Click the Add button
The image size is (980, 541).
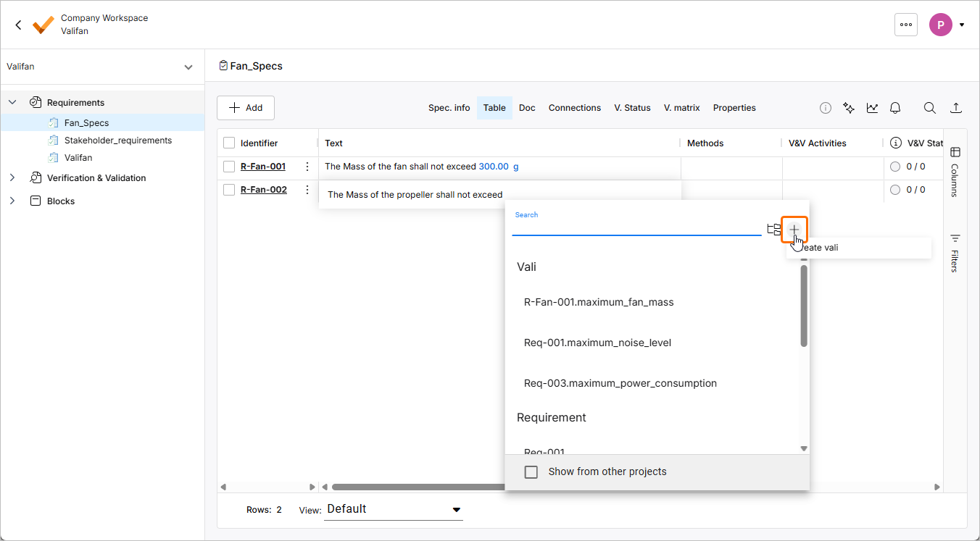coord(246,108)
